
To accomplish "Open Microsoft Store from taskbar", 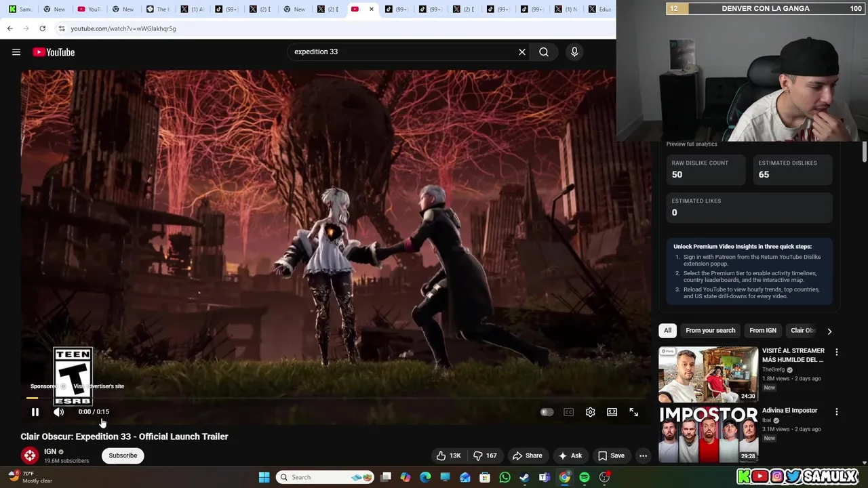I will click(485, 477).
